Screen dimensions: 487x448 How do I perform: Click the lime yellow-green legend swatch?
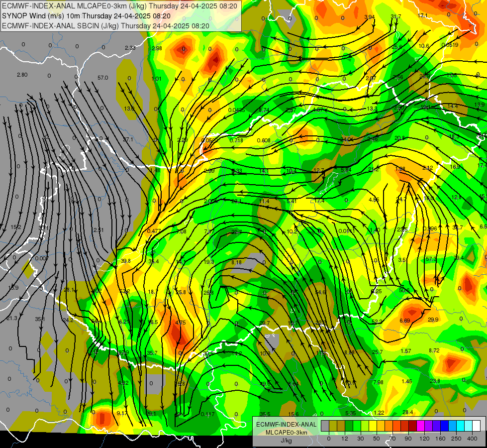(x=365, y=426)
